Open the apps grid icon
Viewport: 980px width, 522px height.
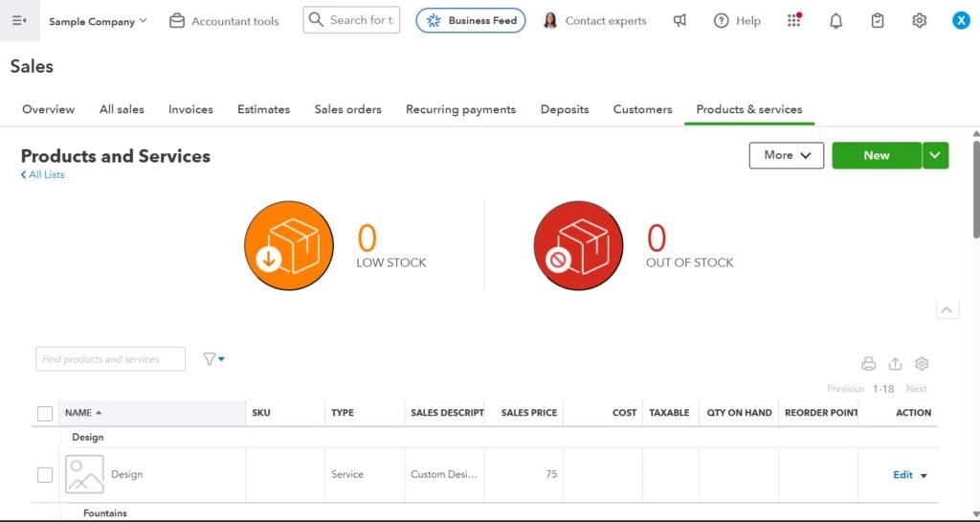click(x=793, y=20)
